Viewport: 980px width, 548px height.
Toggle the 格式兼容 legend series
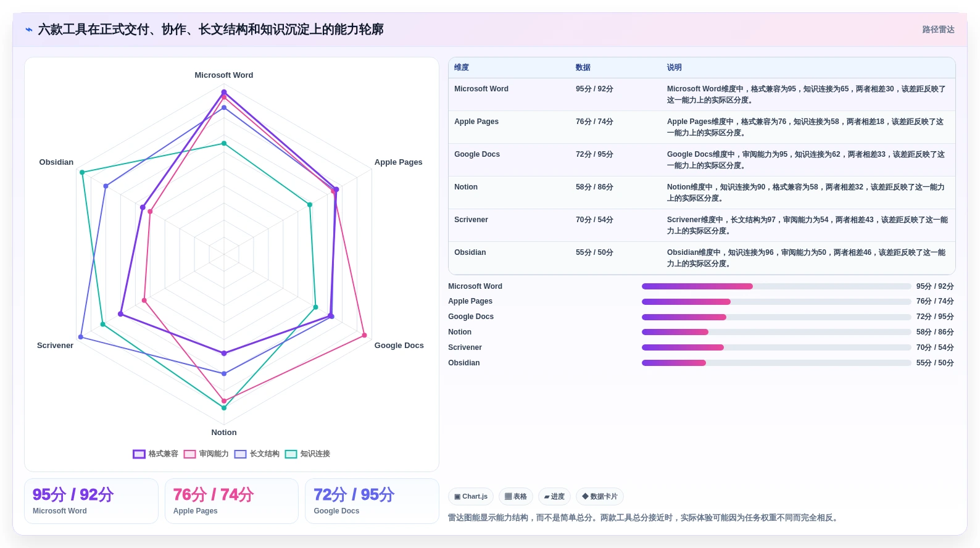156,454
